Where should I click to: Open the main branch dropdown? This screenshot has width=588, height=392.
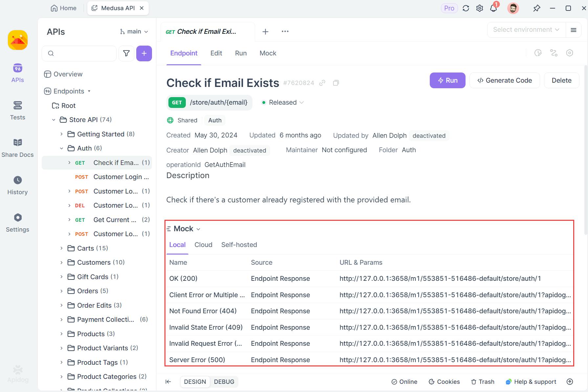[x=134, y=31]
